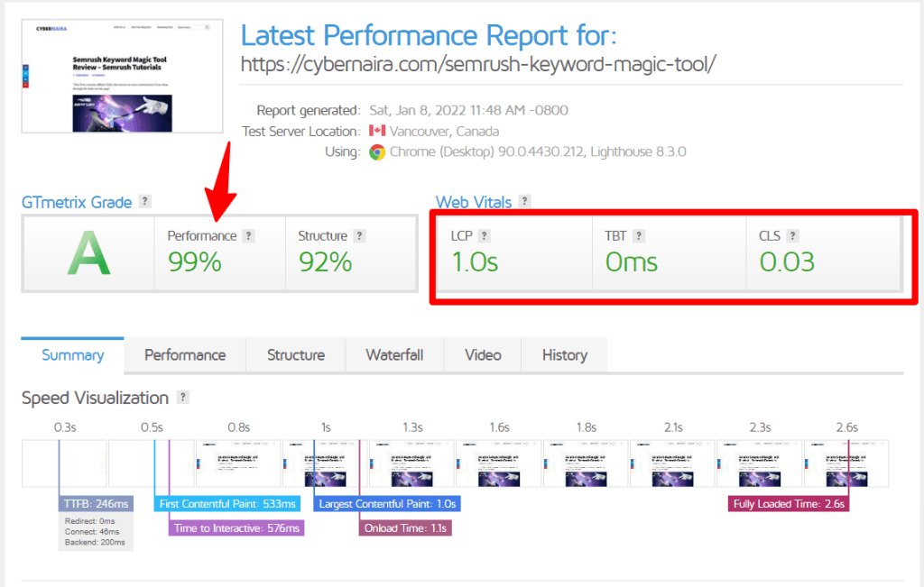
Task: Click the help icon beside Web Vitals
Action: point(524,201)
